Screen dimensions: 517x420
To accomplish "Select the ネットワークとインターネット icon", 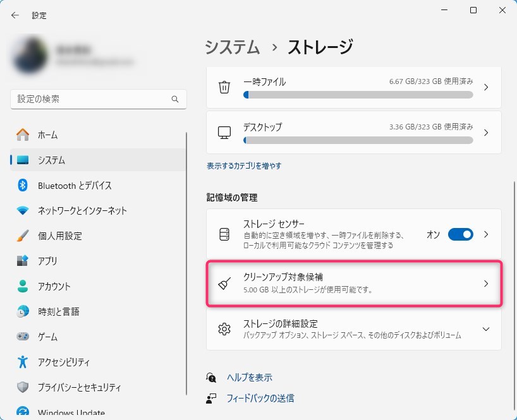I will [x=23, y=210].
